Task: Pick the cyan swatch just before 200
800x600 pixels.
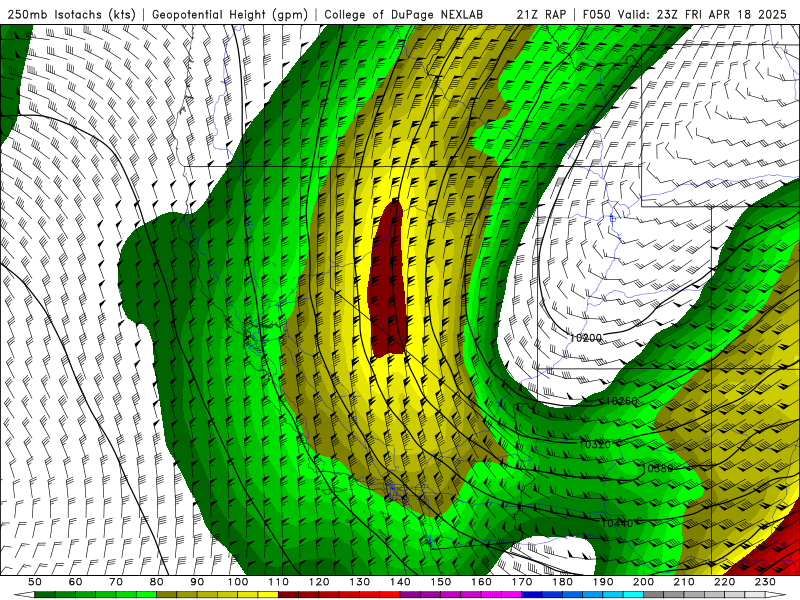Action: (634, 595)
